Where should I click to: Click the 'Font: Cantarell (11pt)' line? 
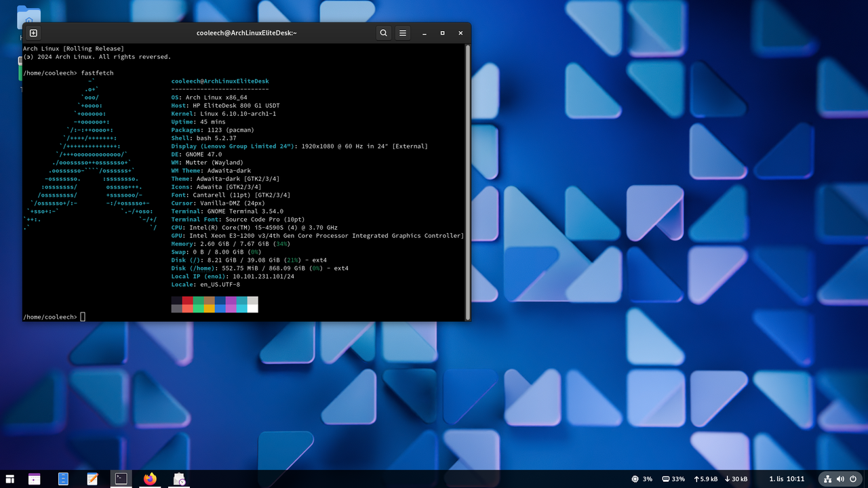tap(231, 195)
